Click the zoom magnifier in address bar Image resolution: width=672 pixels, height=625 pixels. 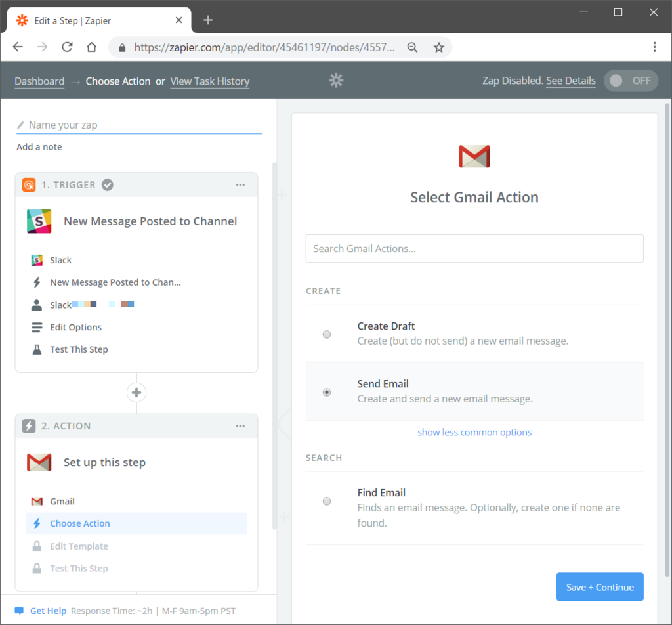(412, 47)
